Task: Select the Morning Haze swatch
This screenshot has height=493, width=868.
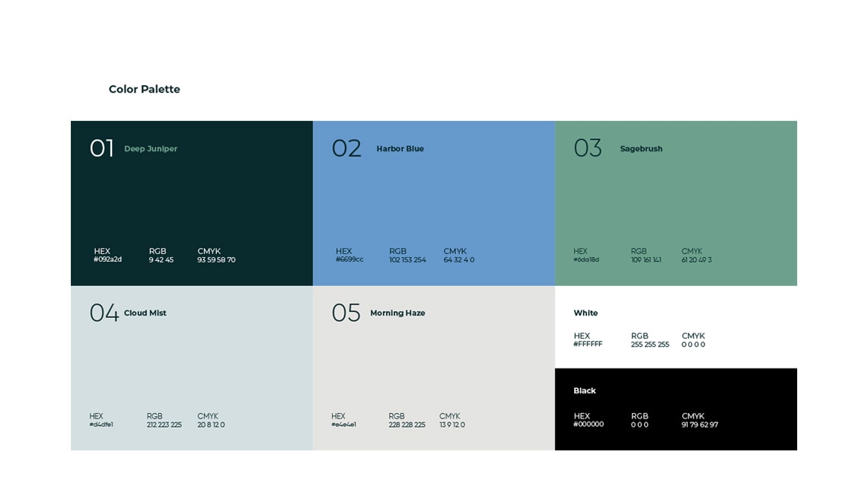Action: pos(434,368)
